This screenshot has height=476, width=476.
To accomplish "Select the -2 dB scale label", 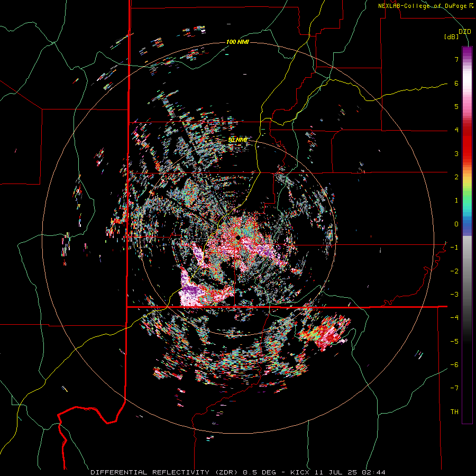I will 454,271.
